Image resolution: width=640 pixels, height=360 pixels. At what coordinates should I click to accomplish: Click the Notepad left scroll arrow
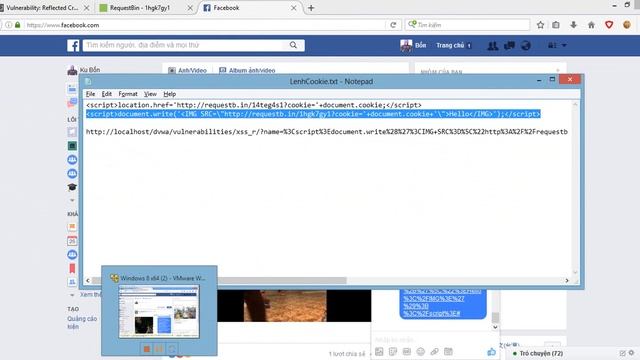coord(88,280)
